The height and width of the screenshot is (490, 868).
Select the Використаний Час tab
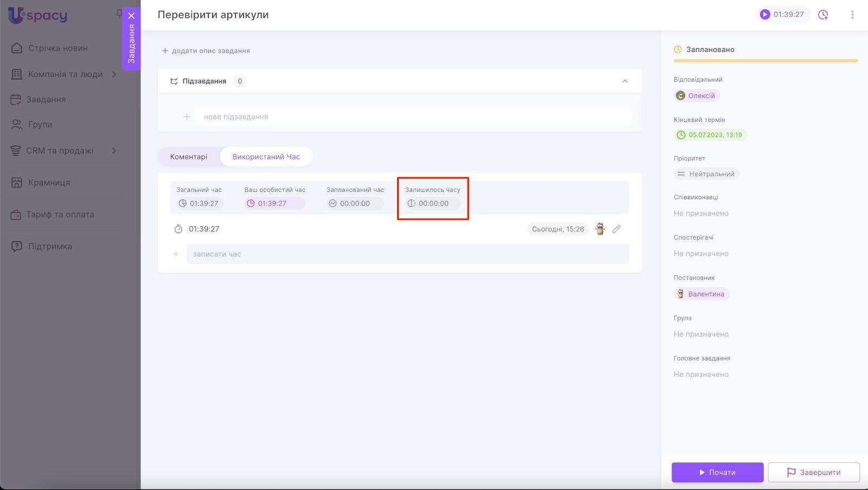pos(266,157)
